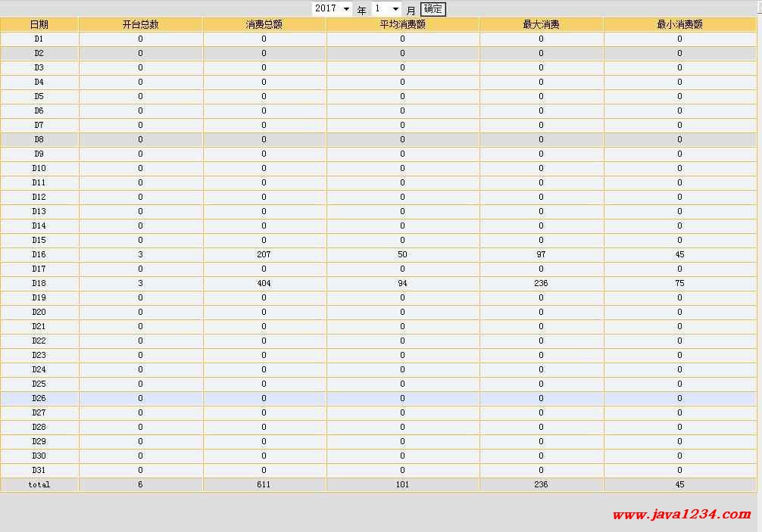Select the total row label
Viewport: 762px width, 532px height.
point(39,484)
